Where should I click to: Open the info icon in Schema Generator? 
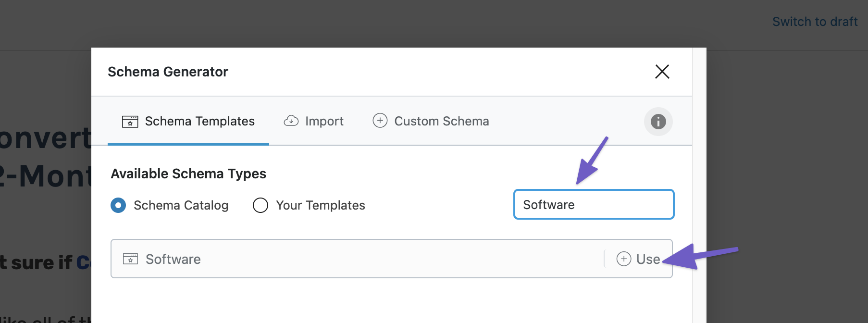[x=658, y=122]
